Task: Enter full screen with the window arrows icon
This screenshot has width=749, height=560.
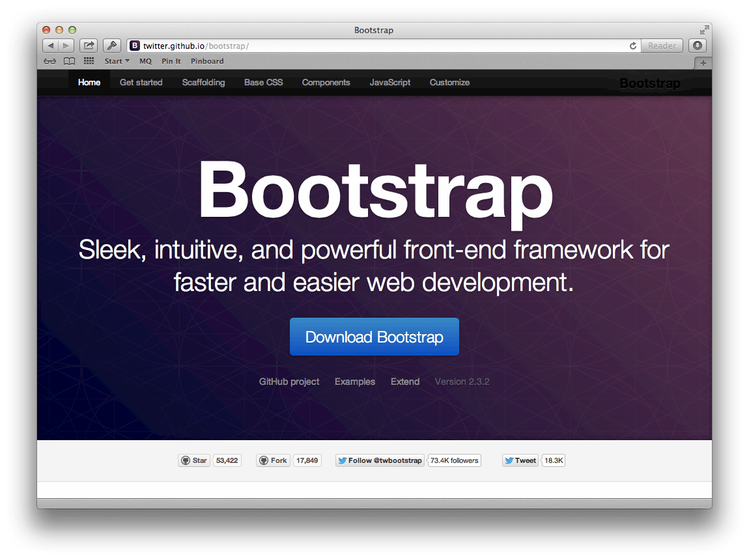Action: click(704, 30)
